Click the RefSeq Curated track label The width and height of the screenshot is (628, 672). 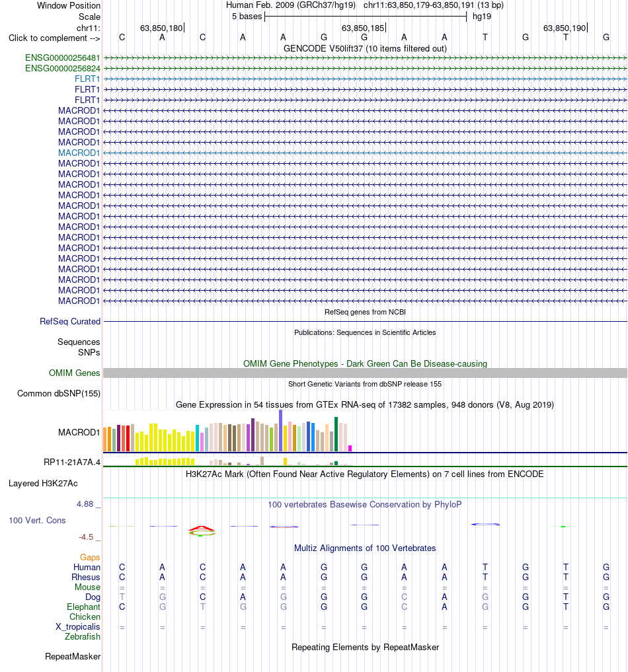point(70,321)
